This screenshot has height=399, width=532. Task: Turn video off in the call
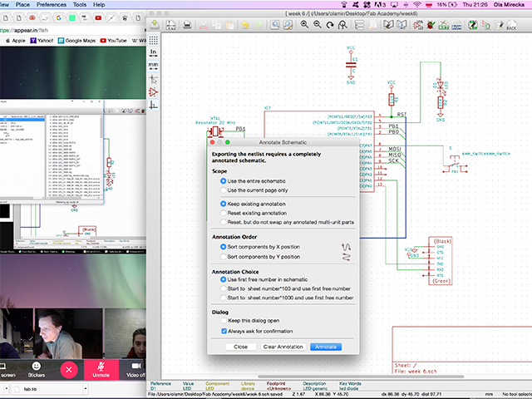(135, 369)
